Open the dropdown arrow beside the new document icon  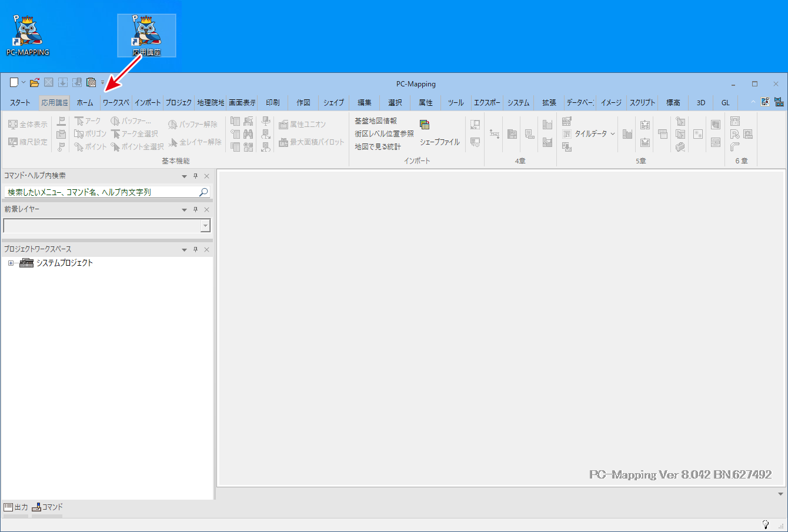pyautogui.click(x=24, y=82)
